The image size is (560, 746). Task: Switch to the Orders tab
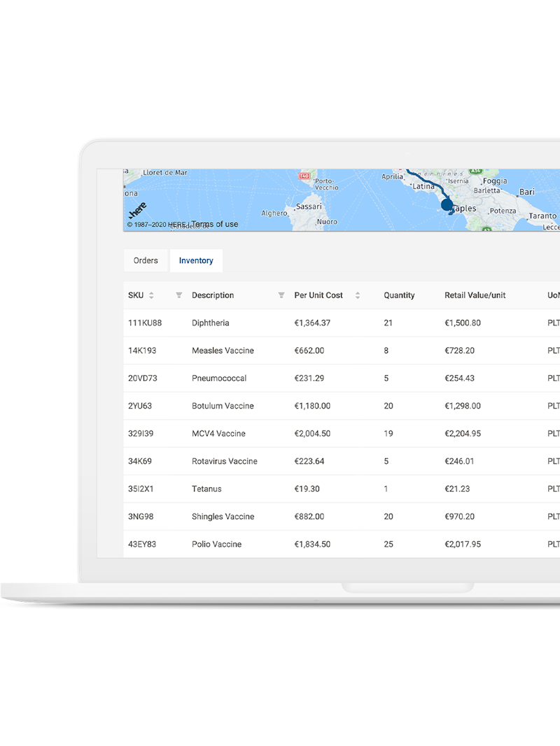(x=146, y=260)
